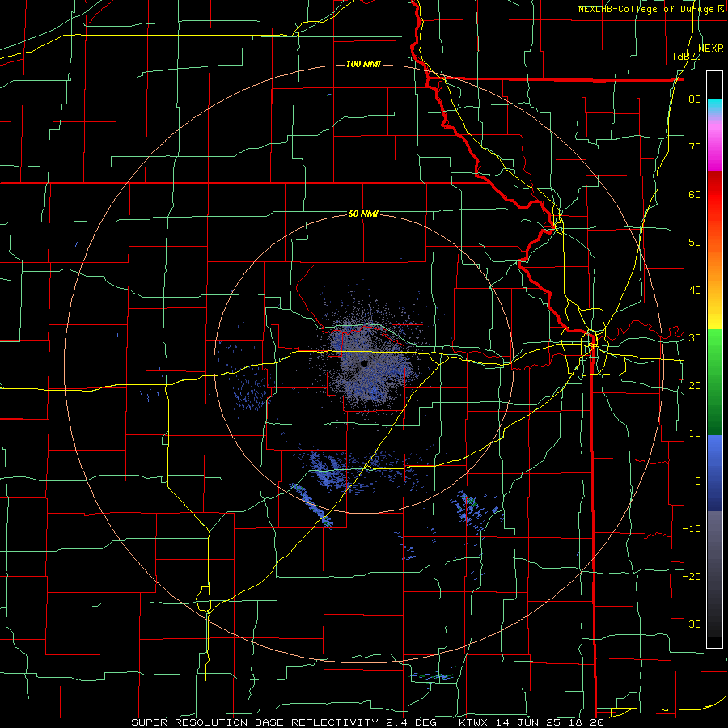The height and width of the screenshot is (728, 728).
Task: Click the 60 value on dBZ scale
Action: click(695, 194)
